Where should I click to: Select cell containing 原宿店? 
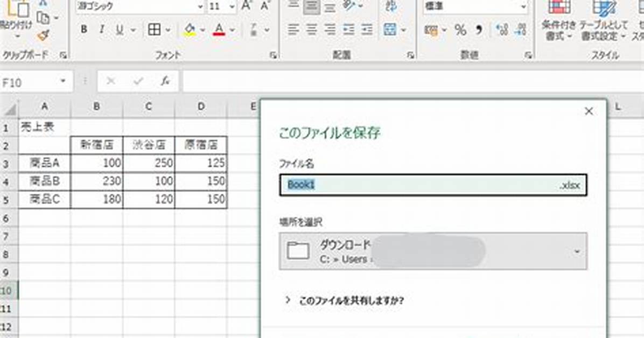pyautogui.click(x=201, y=145)
